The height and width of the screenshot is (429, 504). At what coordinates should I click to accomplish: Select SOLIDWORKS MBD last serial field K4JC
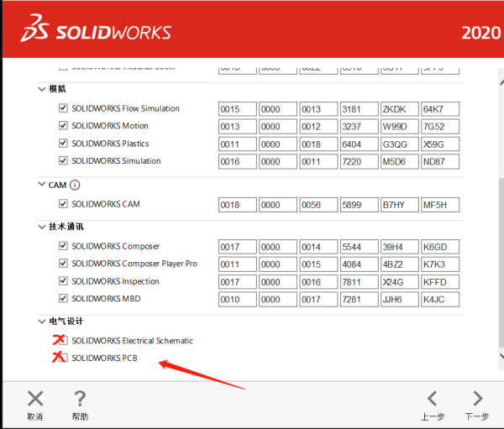(440, 299)
